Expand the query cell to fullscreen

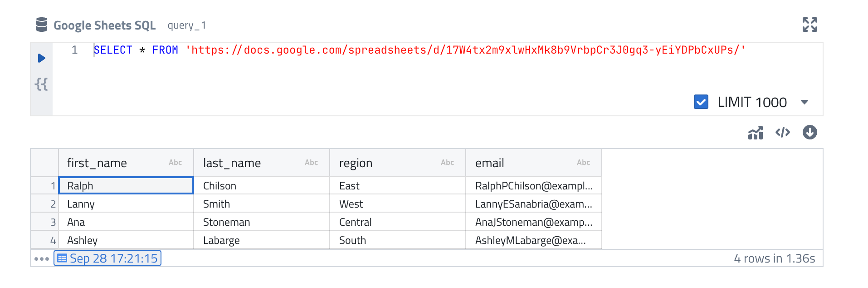point(809,25)
